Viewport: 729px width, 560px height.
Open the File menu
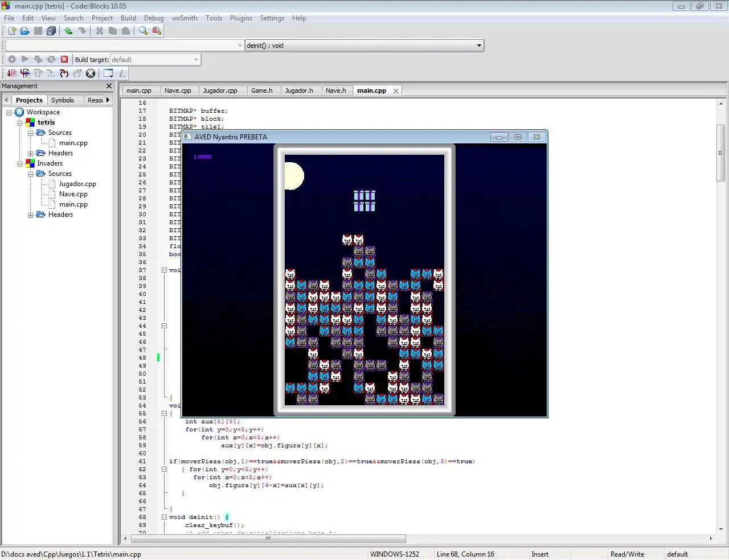point(9,18)
